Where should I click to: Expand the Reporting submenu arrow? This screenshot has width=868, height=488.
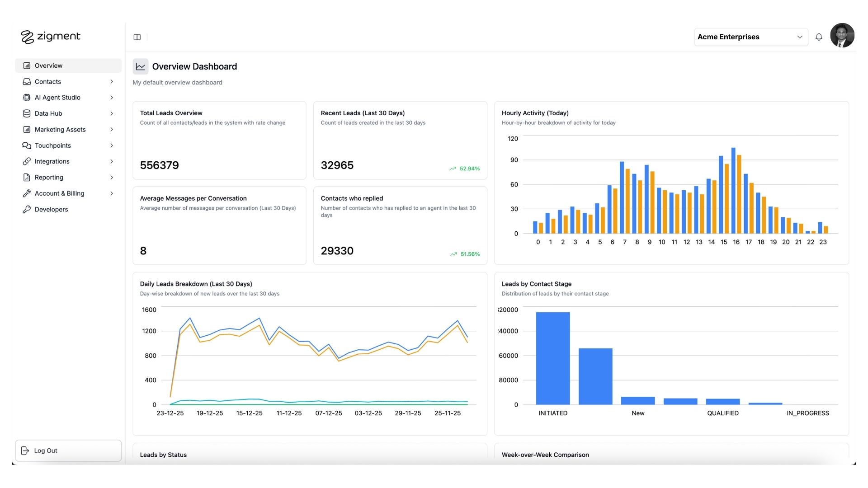[x=112, y=178]
